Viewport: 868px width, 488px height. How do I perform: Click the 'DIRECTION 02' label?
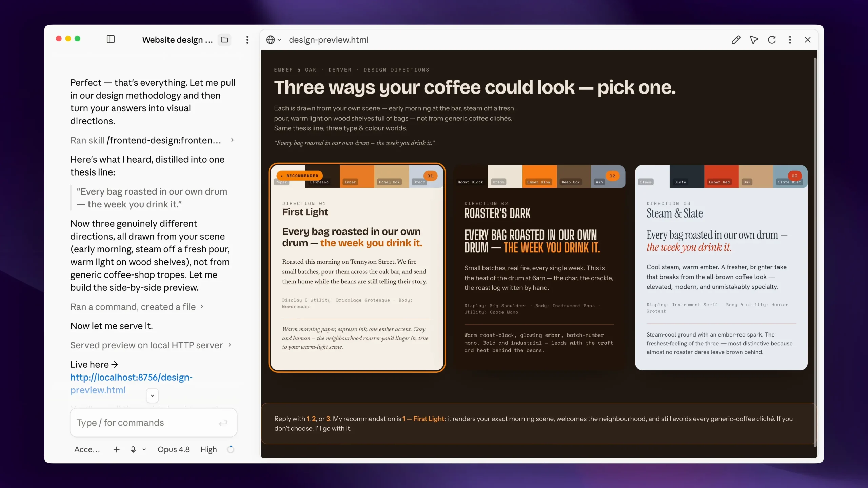(x=486, y=203)
